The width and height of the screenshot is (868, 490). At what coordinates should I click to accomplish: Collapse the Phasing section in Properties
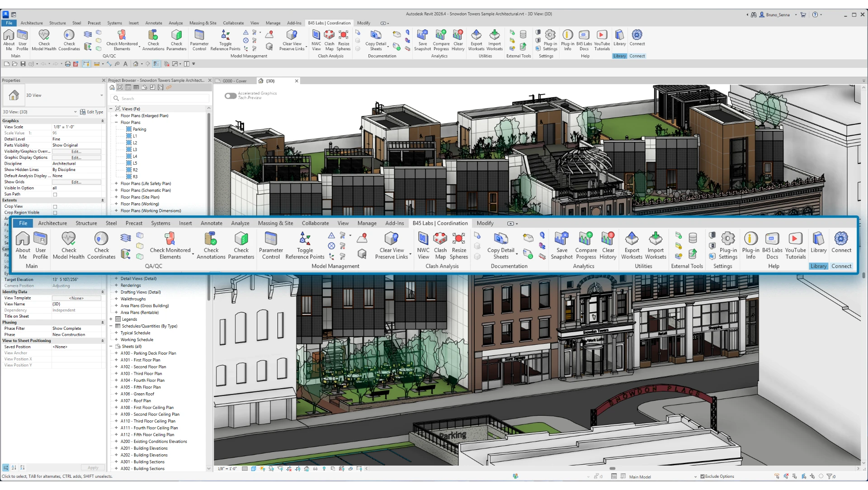pyautogui.click(x=103, y=323)
